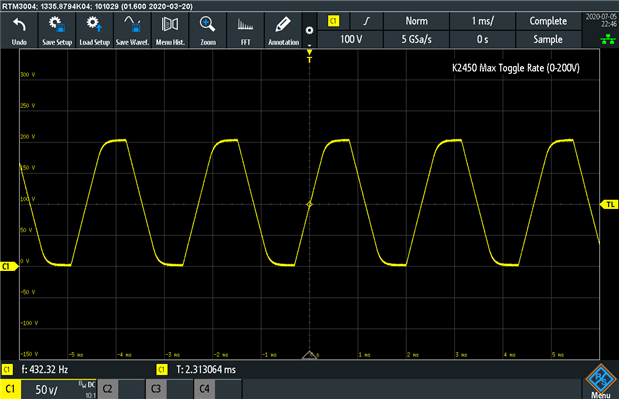619x399 pixels.
Task: Change the 100 V trigger level
Action: click(x=351, y=39)
